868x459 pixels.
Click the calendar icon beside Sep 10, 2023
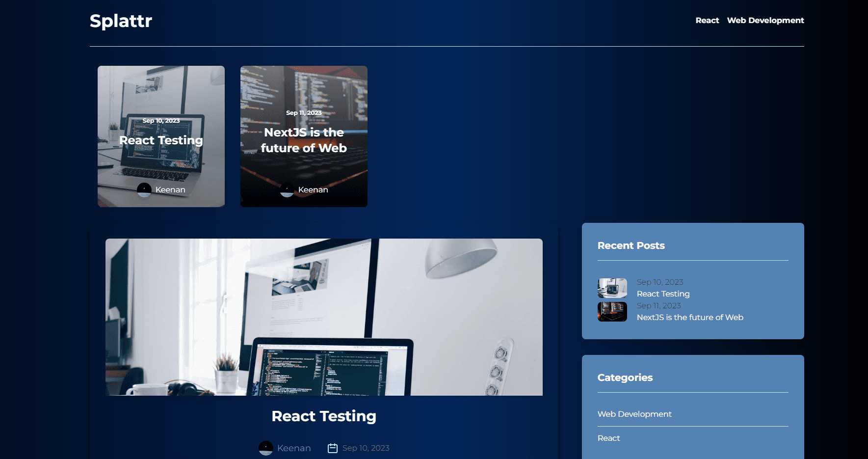[333, 448]
